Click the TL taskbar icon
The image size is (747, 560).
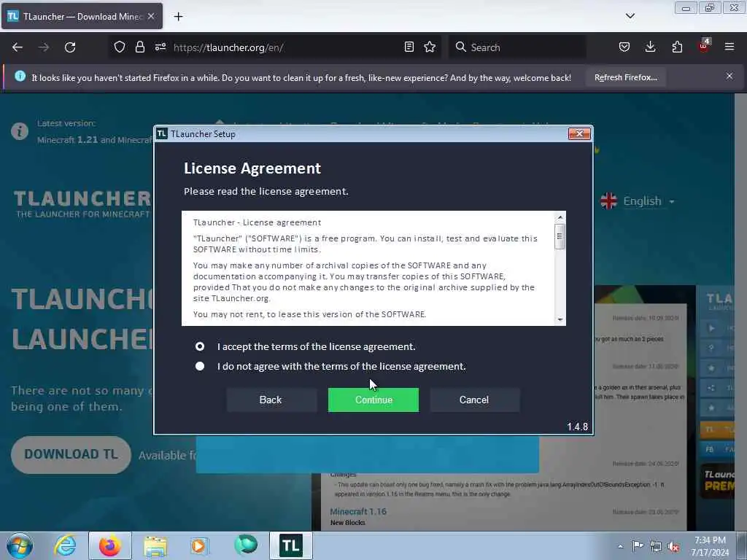291,545
